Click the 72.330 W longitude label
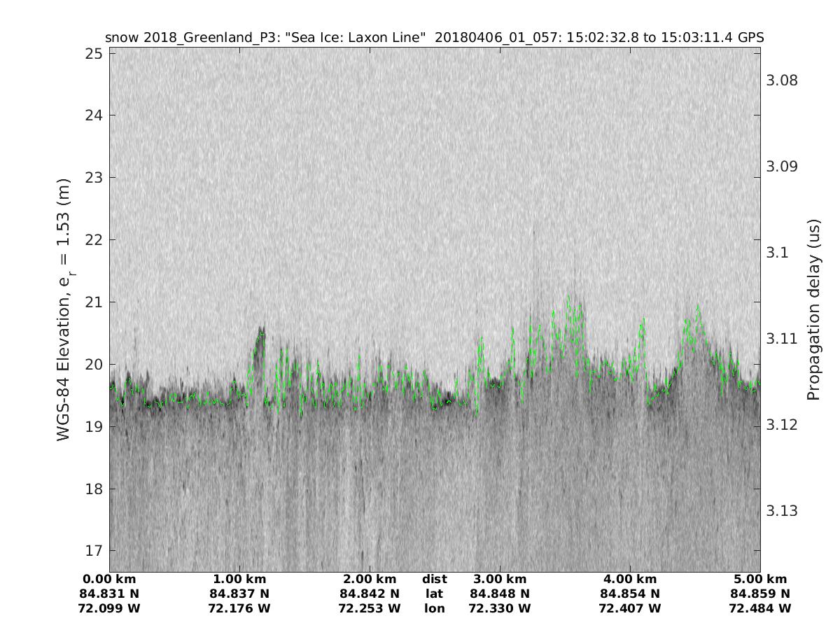This screenshot has width=840, height=630. (500, 608)
